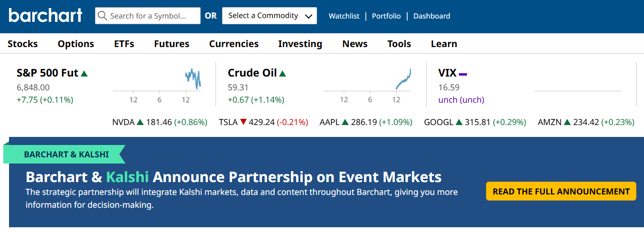Click the strategic partnership description text

242,199
